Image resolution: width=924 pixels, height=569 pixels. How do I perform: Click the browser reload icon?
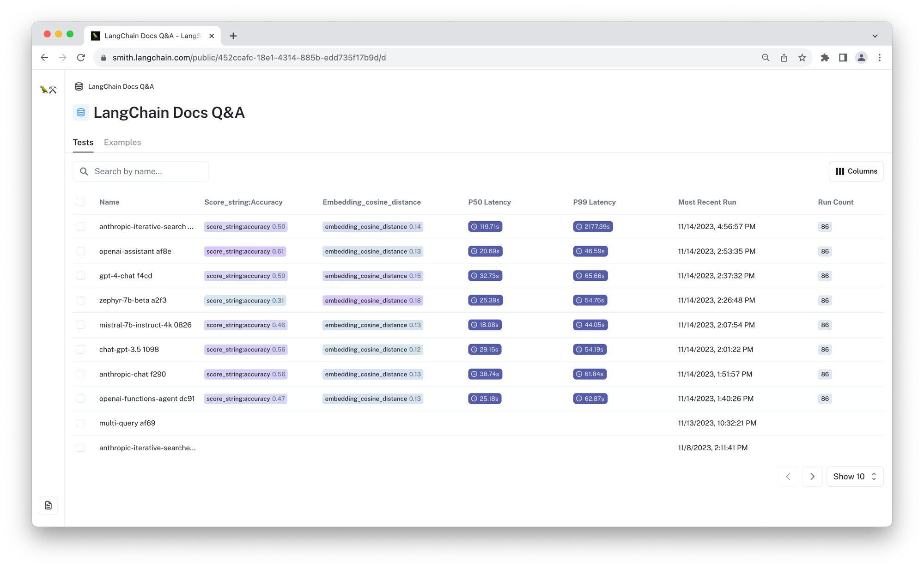click(81, 58)
